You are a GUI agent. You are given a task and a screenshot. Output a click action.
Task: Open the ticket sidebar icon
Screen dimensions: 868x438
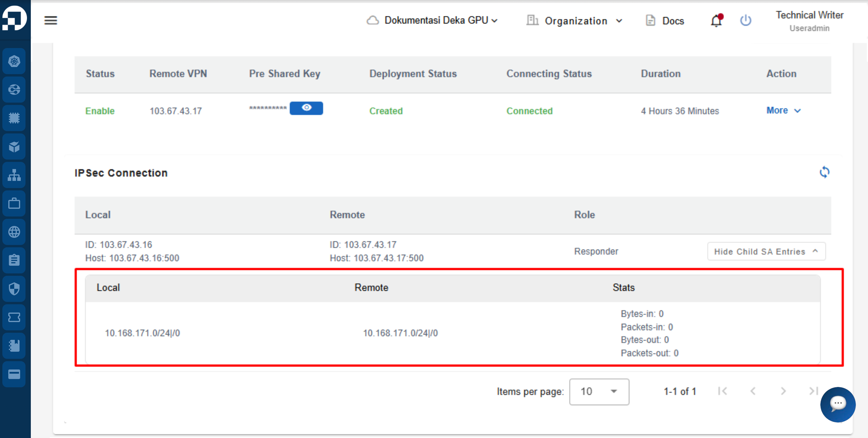click(14, 317)
